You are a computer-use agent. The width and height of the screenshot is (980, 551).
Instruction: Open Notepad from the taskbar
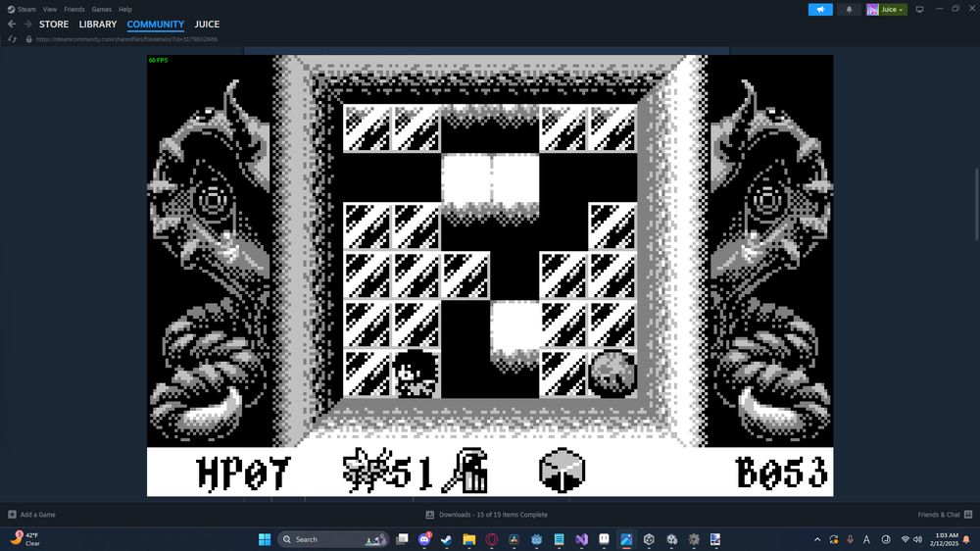point(559,539)
